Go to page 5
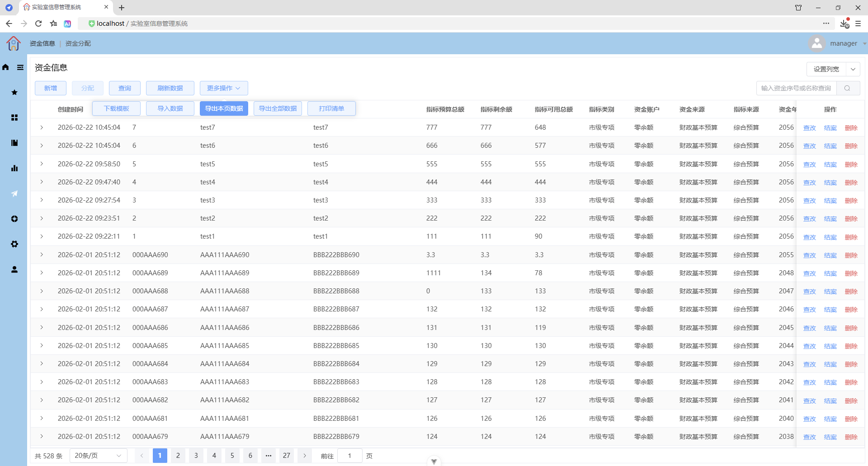Screen dimensions: 868x466 point(232,456)
